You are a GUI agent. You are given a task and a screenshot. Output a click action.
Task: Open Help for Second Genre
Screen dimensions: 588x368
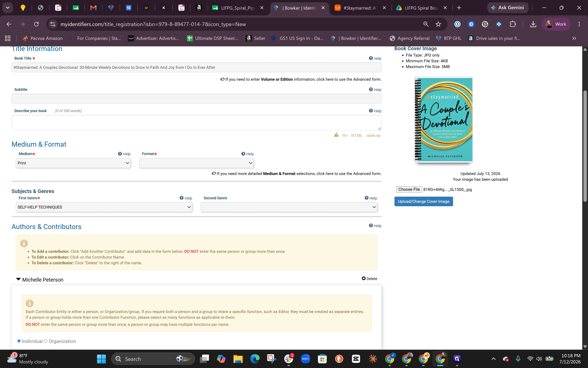371,198
